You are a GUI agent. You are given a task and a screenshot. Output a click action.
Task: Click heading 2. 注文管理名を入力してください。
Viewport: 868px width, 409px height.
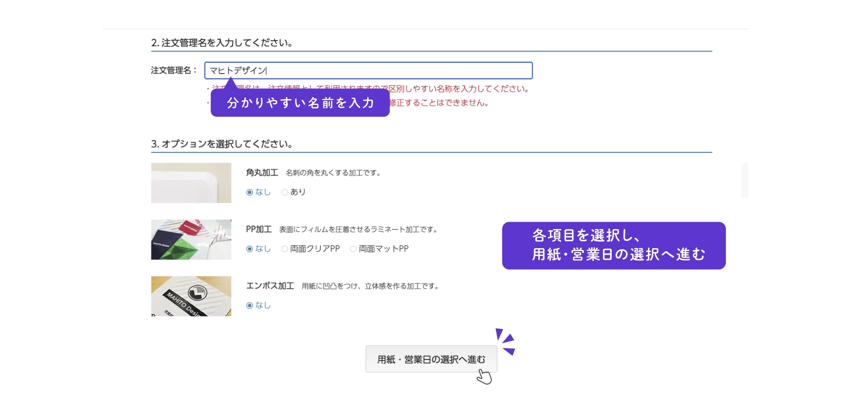click(x=222, y=43)
